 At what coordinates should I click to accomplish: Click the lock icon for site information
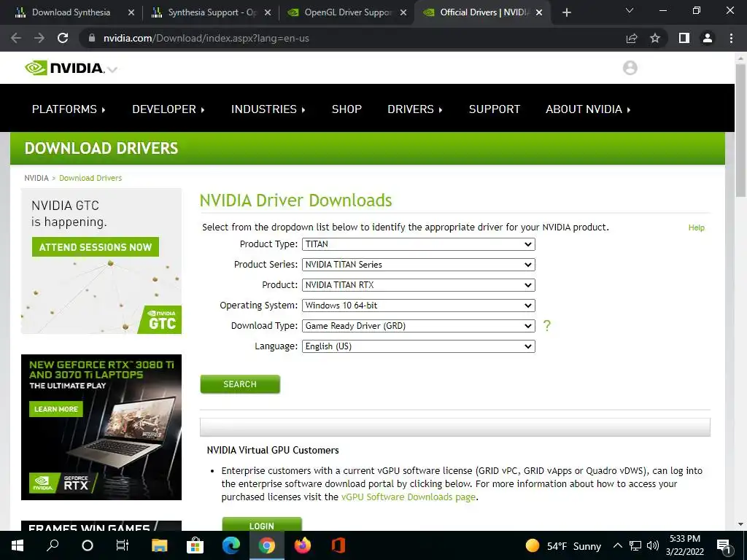(x=92, y=38)
